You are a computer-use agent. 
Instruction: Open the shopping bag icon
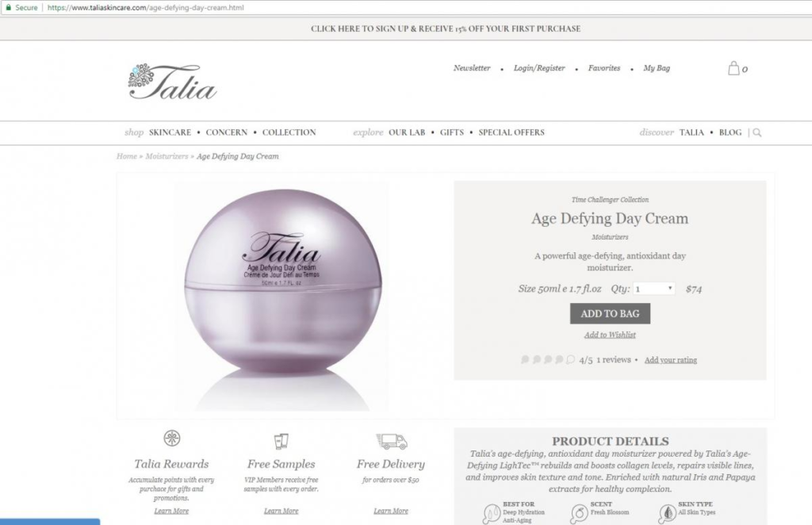(733, 68)
